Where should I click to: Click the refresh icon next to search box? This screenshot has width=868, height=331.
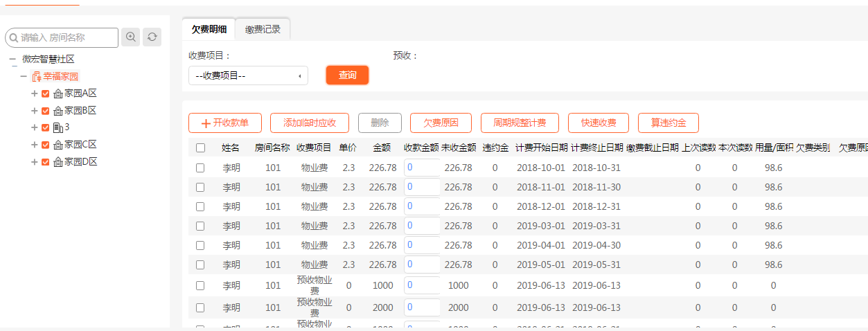click(152, 37)
